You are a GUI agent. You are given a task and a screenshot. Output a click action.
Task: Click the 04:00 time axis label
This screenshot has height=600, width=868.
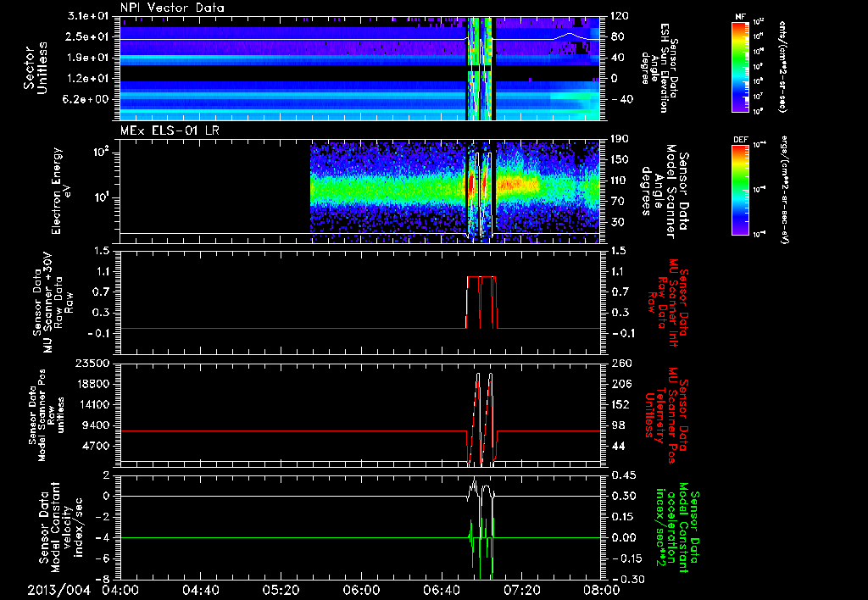coord(121,589)
